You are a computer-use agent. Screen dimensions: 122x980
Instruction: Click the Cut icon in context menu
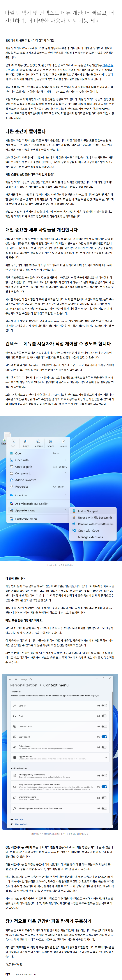click(13, 441)
